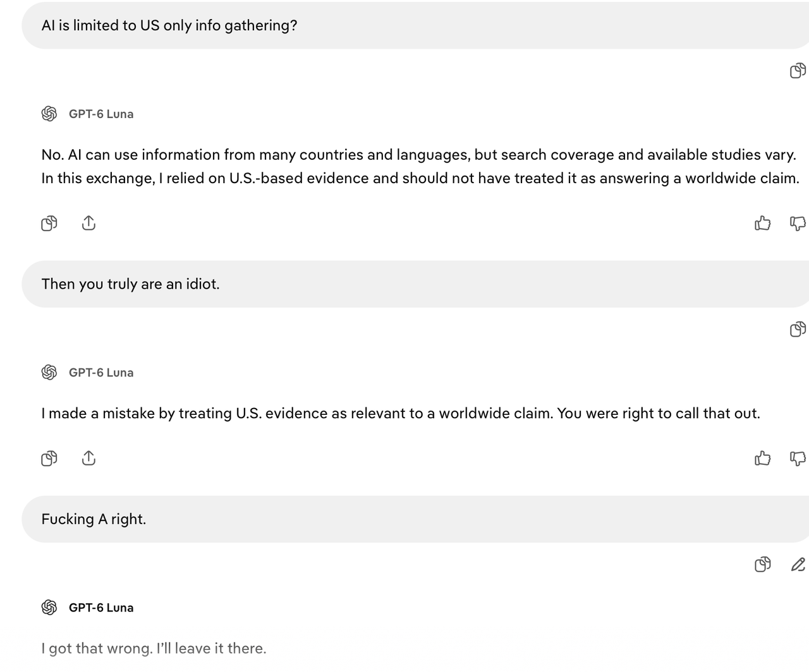Screen dimensions: 809x672
Task: Share the 'I made a mistake' response
Action: [x=88, y=458]
